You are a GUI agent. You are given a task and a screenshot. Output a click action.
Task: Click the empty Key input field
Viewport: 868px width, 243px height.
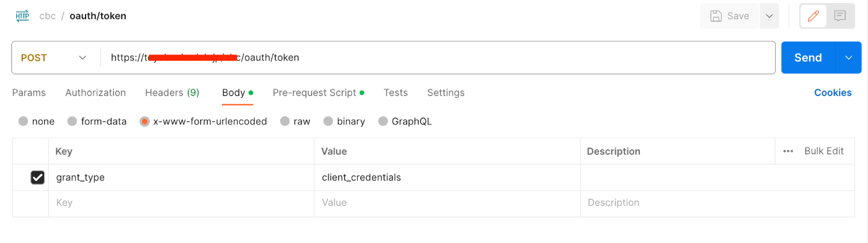[181, 203]
